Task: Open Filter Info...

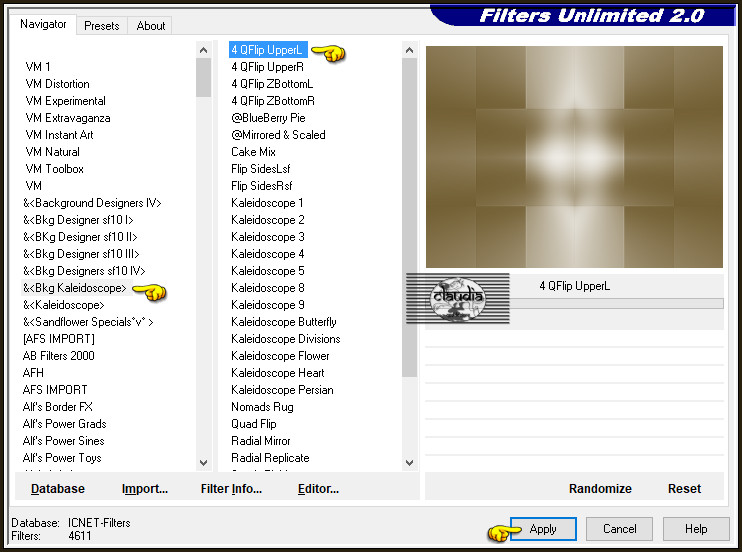Action: (x=231, y=489)
